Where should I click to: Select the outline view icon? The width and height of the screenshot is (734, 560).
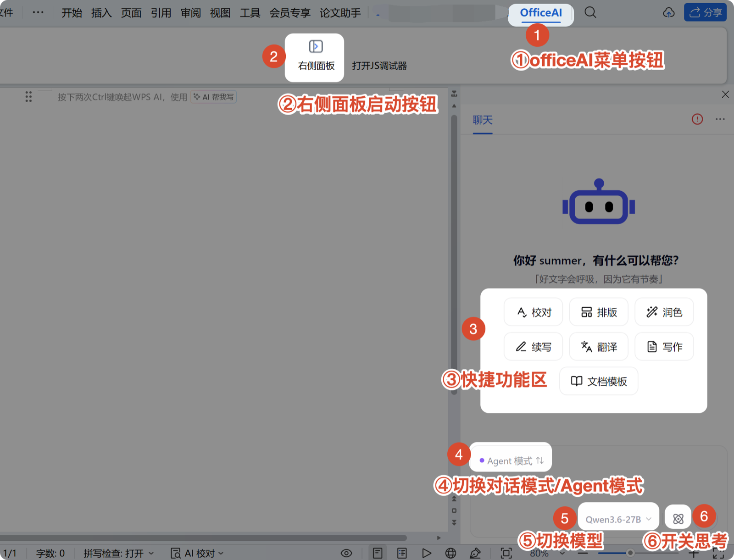(402, 553)
